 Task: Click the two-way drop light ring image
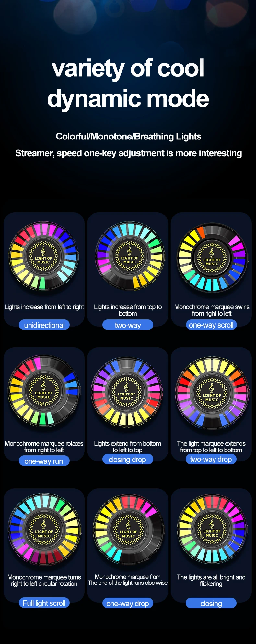click(x=212, y=393)
